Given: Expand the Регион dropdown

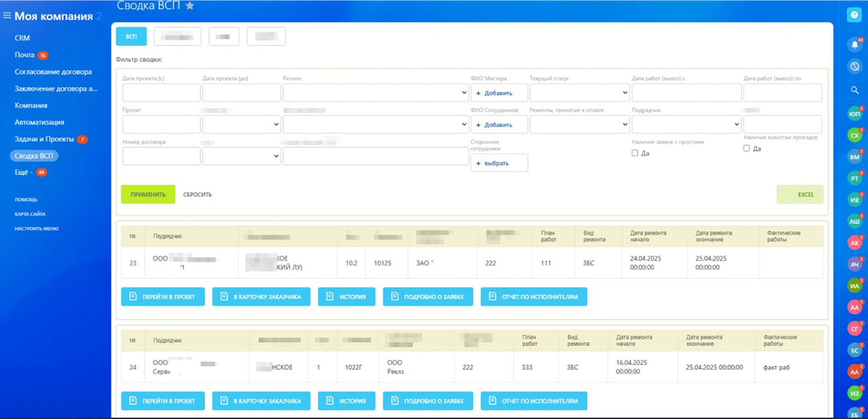Looking at the screenshot, I should (375, 93).
